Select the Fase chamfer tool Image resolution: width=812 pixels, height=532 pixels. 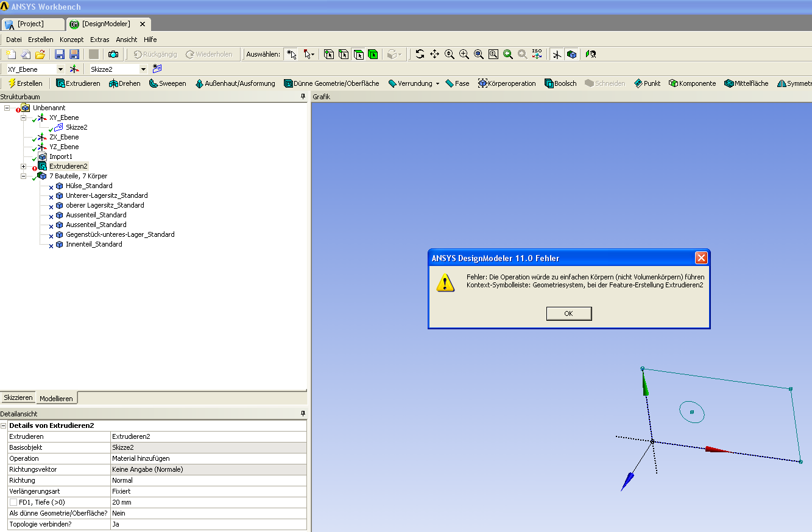point(457,83)
